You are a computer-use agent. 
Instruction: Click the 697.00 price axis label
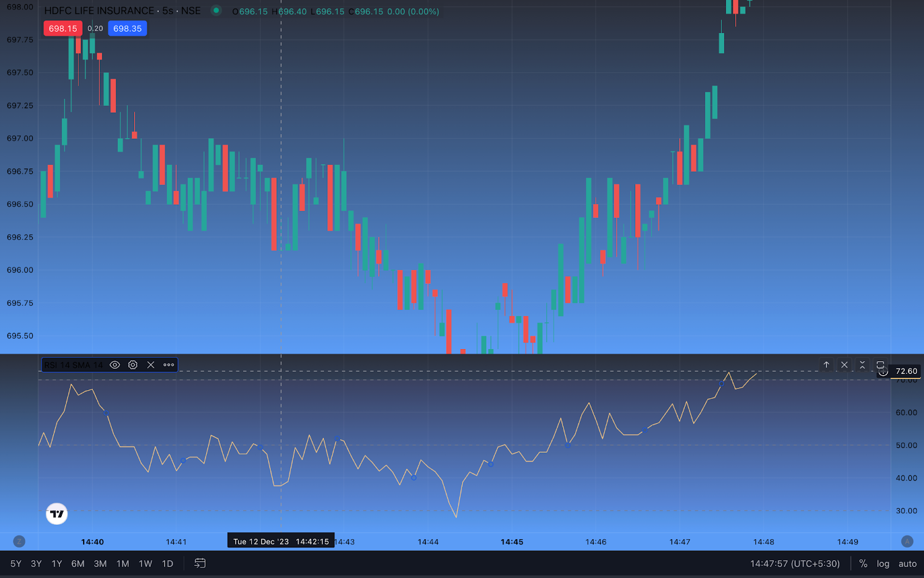click(20, 138)
